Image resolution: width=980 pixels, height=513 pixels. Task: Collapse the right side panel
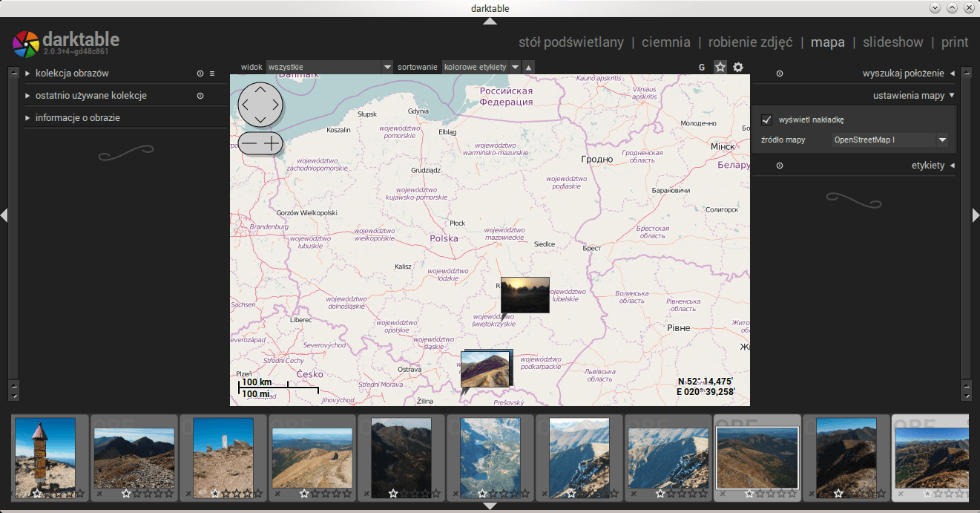tap(976, 215)
